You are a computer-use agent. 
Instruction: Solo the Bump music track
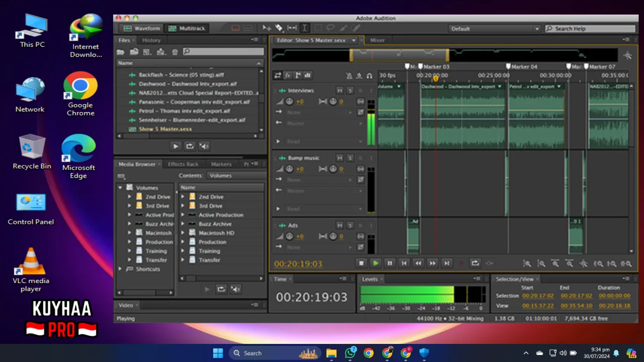(350, 158)
